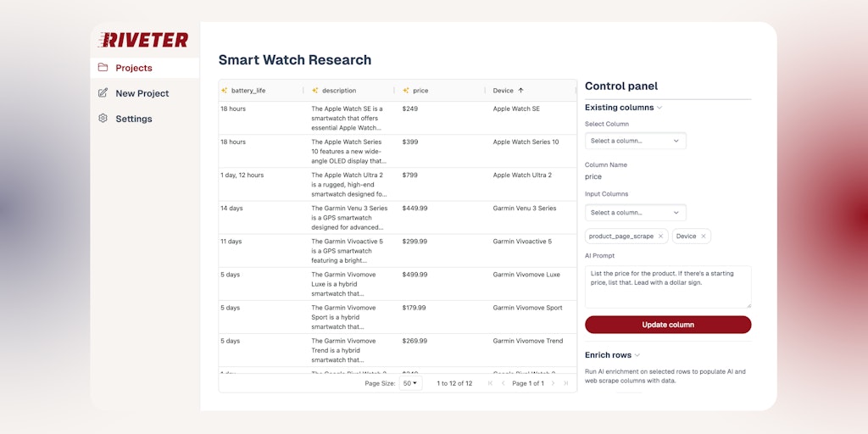The height and width of the screenshot is (434, 868).
Task: Click the $499.99 price cell
Action: 415,275
